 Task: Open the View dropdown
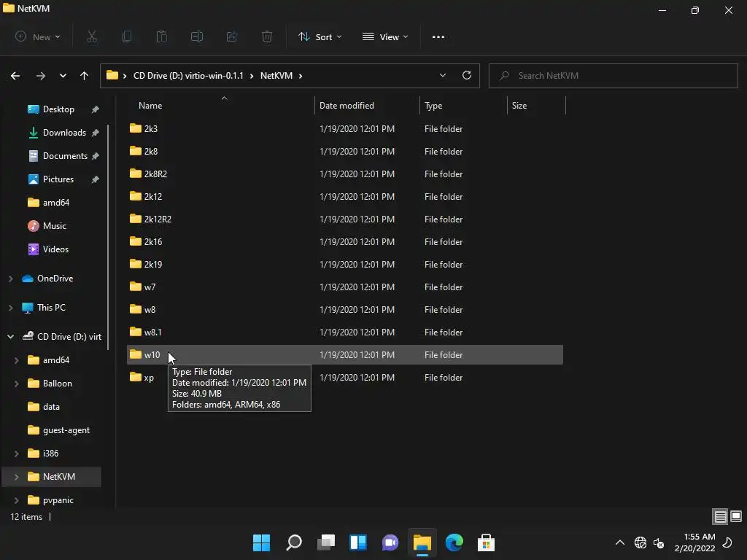(385, 36)
